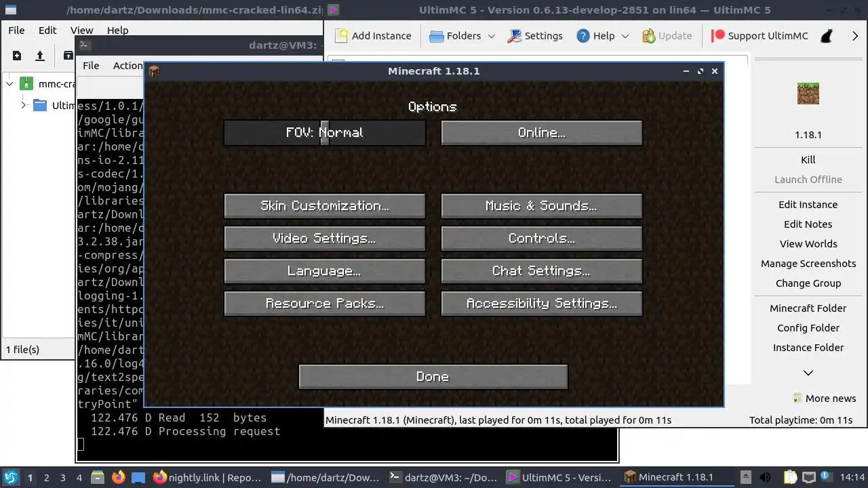Expand the Folders dropdown arrow
This screenshot has height=488, width=868.
tap(492, 36)
